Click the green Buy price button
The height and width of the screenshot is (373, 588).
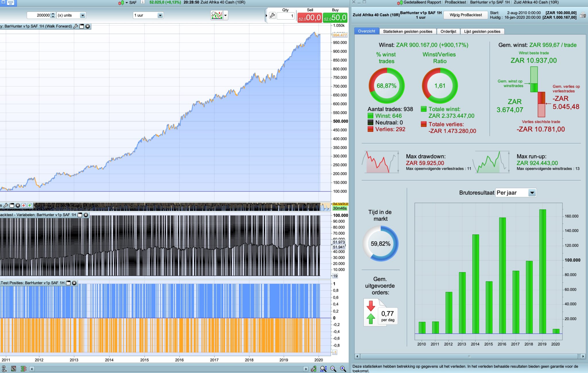[335, 18]
